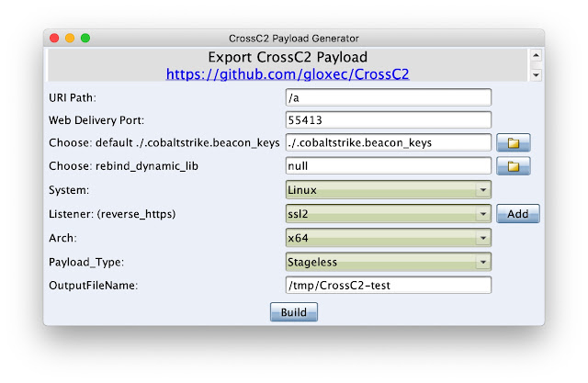This screenshot has height=383, width=588.
Task: Focus the URI Path input field
Action: pos(388,97)
